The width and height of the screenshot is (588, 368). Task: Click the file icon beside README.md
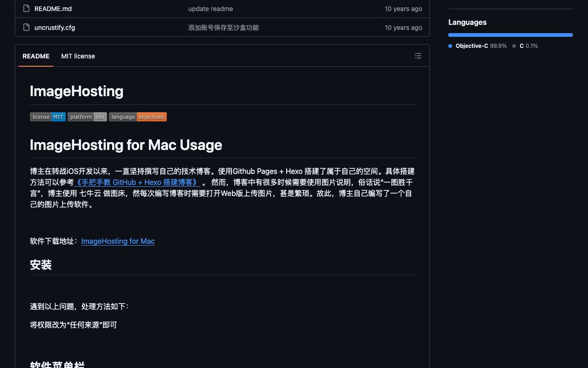[26, 8]
